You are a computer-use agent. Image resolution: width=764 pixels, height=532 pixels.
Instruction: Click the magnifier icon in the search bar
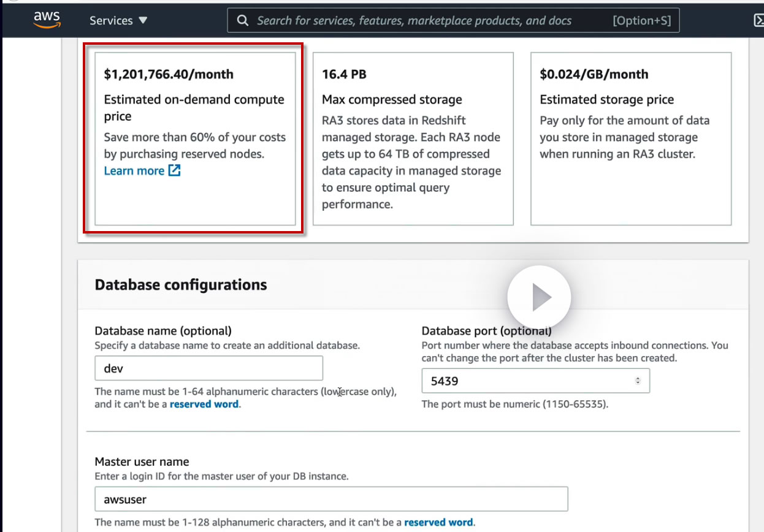[x=243, y=21]
